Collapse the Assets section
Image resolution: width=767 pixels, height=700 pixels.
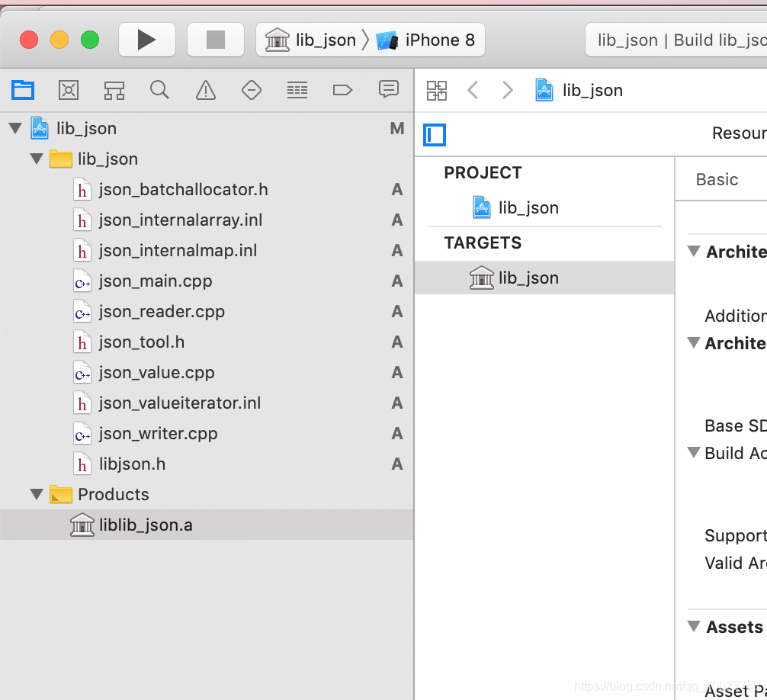click(694, 626)
